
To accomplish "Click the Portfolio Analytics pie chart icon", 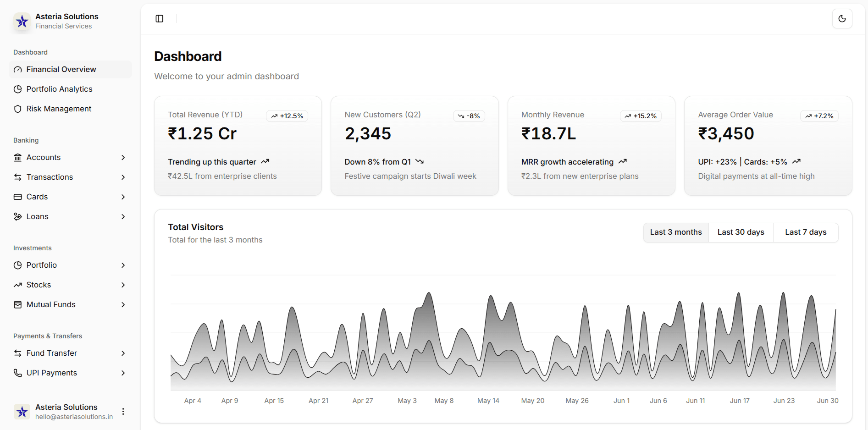I will [x=18, y=89].
